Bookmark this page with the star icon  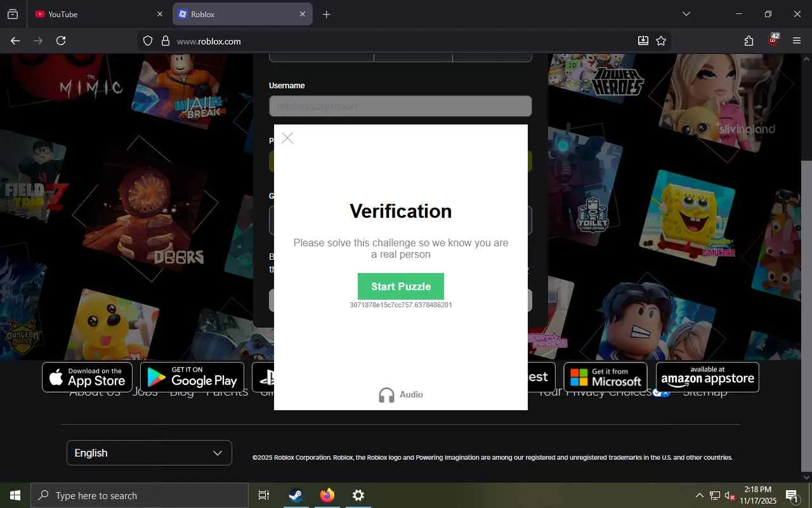coord(661,41)
